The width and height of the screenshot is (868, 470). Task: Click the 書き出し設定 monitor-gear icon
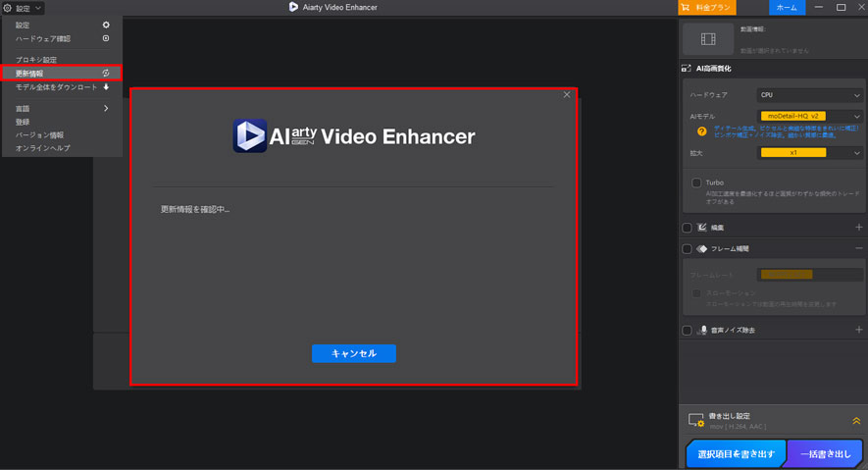pyautogui.click(x=695, y=420)
